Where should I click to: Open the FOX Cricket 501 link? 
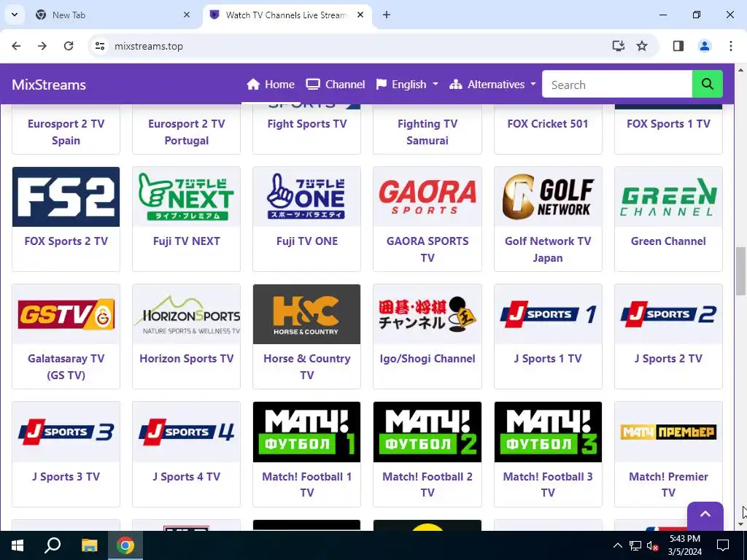tap(548, 124)
